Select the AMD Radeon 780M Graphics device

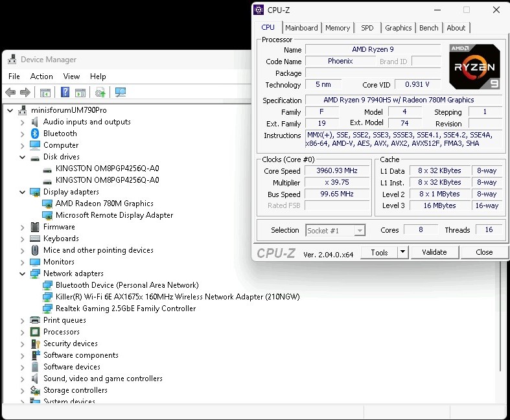point(104,204)
